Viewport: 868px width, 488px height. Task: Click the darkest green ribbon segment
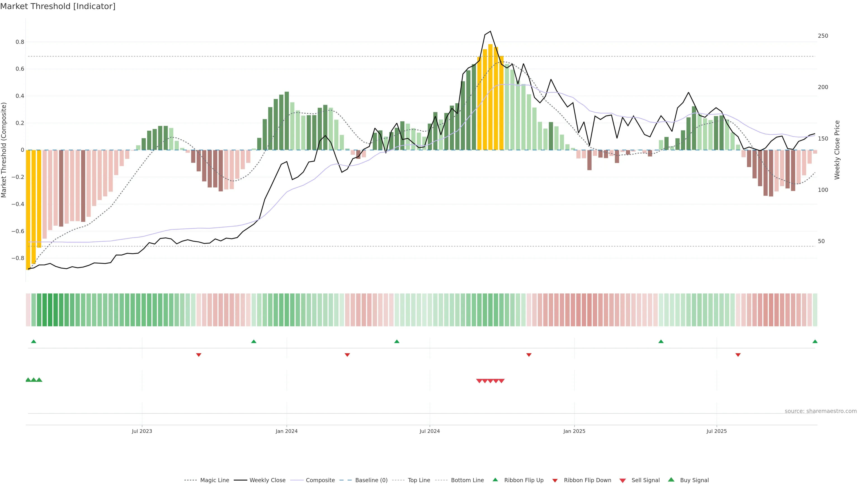click(x=50, y=310)
